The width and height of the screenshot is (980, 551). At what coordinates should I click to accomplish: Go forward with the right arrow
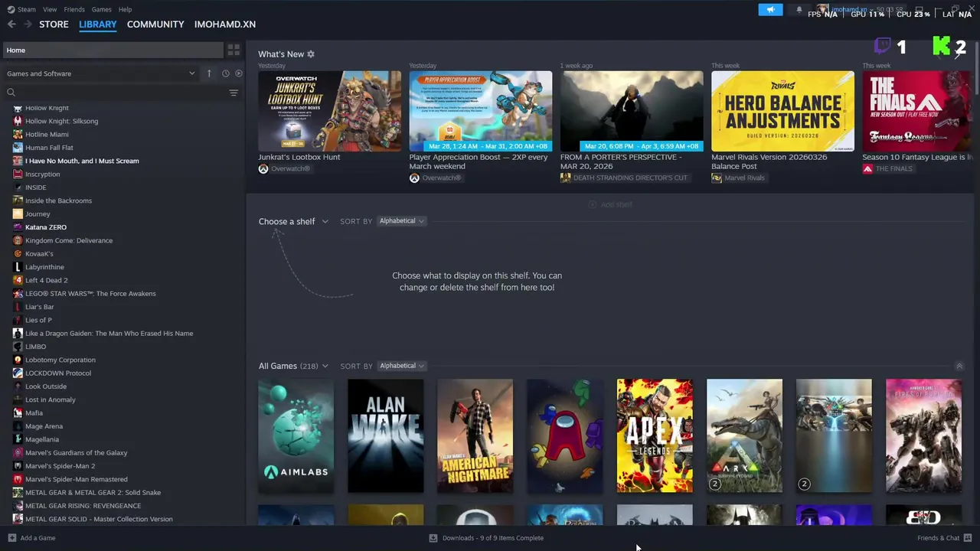(x=28, y=24)
